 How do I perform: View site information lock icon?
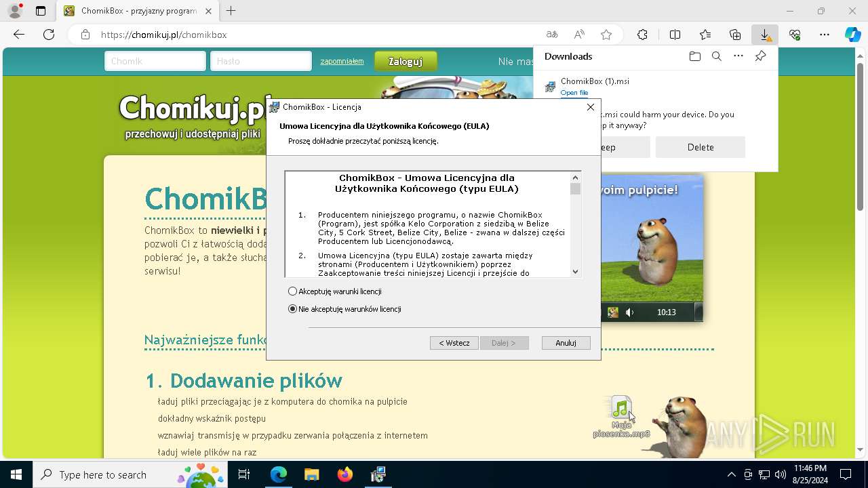click(85, 35)
